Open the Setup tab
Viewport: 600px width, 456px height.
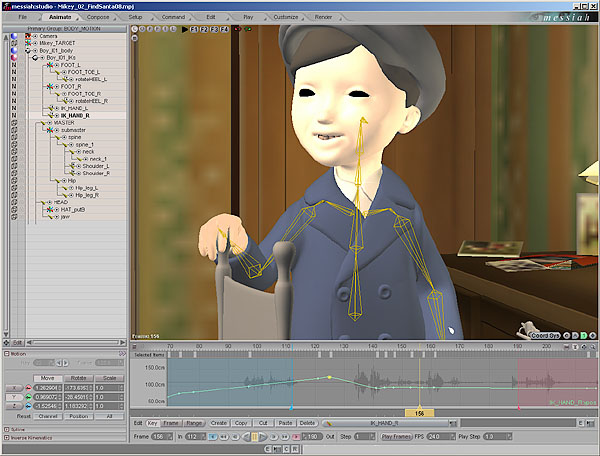click(135, 17)
